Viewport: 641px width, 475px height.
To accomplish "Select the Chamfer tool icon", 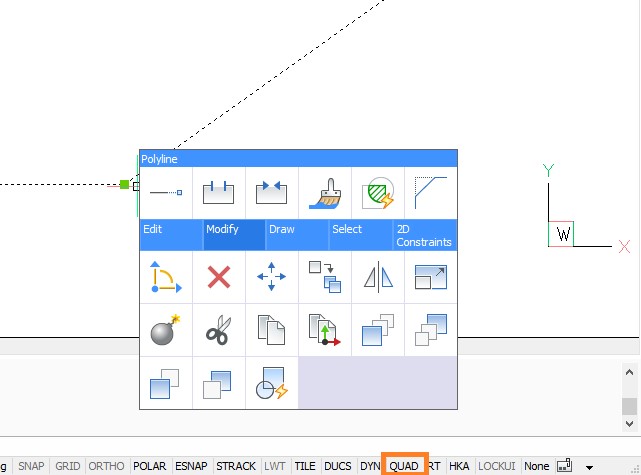I will (x=430, y=193).
